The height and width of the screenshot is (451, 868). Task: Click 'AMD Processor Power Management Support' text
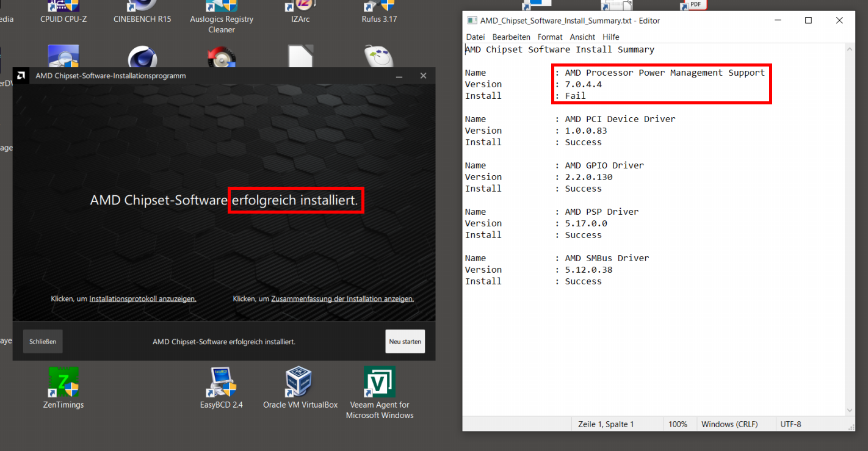(665, 73)
